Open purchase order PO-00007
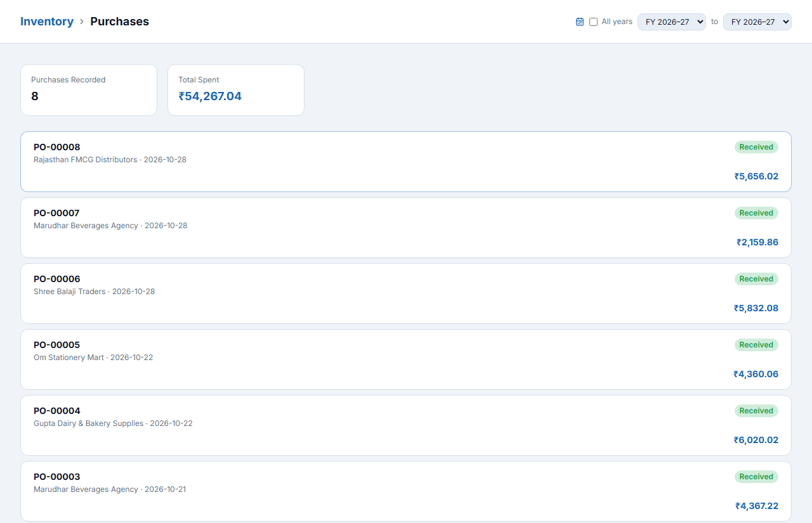The image size is (812, 523). coord(406,228)
